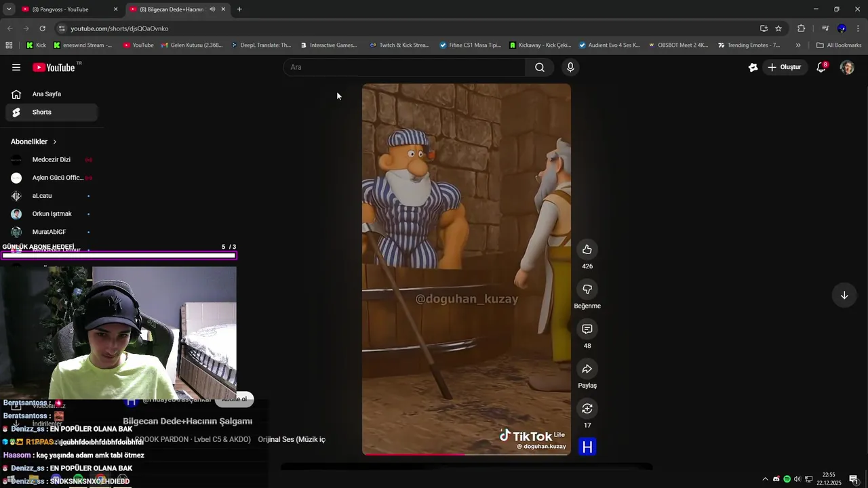Open the eneswind Stream bookmark

point(83,45)
